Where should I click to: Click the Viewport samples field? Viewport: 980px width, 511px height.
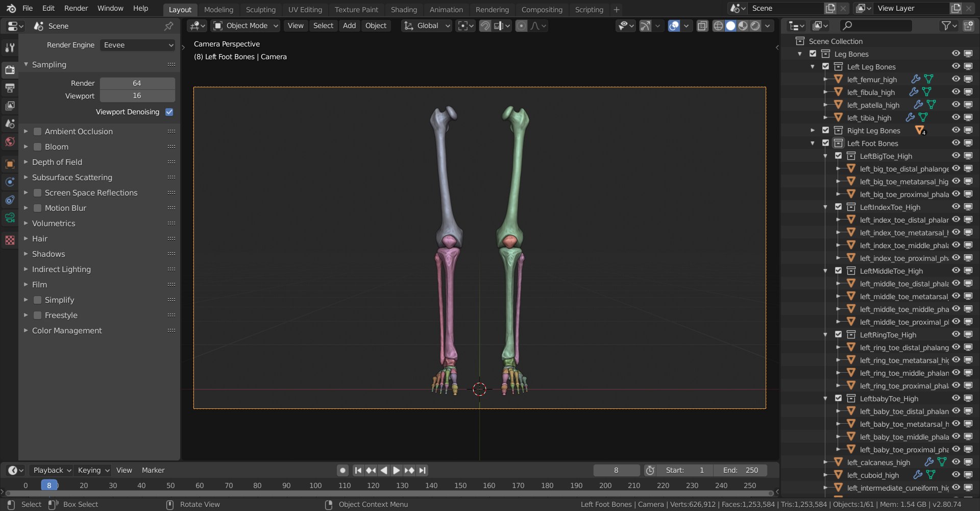[x=137, y=95]
